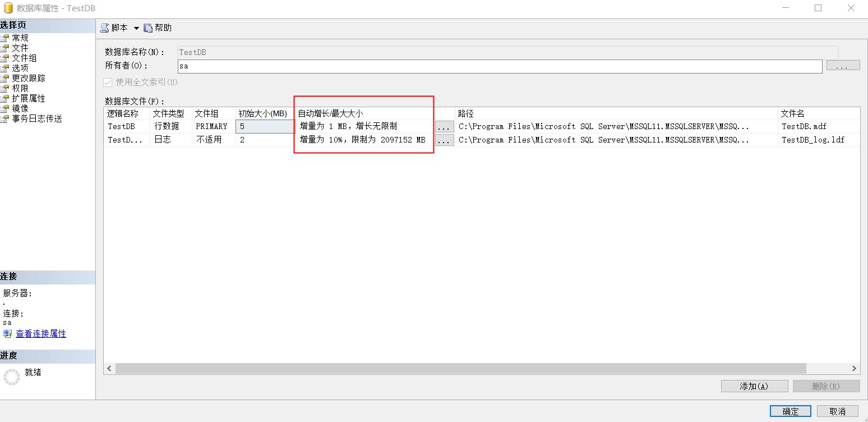Image resolution: width=868 pixels, height=422 pixels.
Task: Open autogrowth settings for the TestDB data file
Action: (x=444, y=126)
